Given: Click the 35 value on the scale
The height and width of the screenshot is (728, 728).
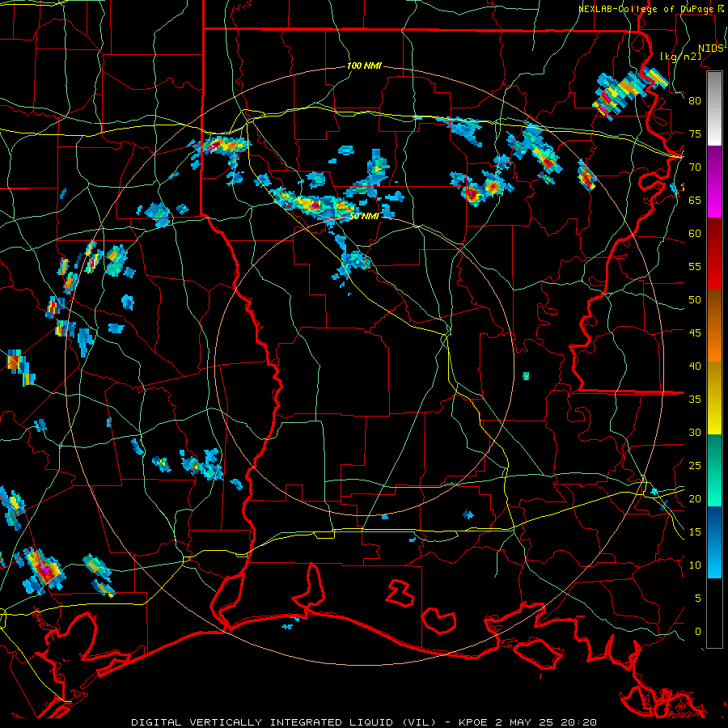Looking at the screenshot, I should coord(695,400).
